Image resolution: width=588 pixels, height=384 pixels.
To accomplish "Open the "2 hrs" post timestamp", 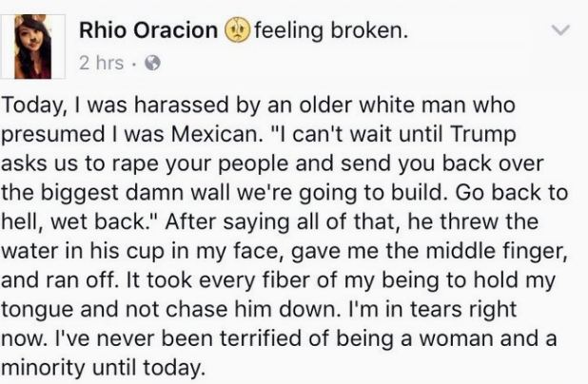I will (101, 63).
